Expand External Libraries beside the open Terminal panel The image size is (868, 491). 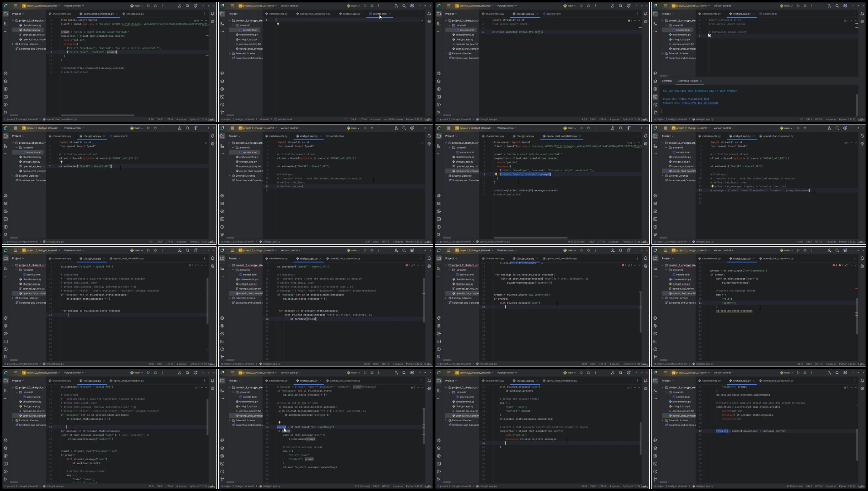tap(663, 53)
